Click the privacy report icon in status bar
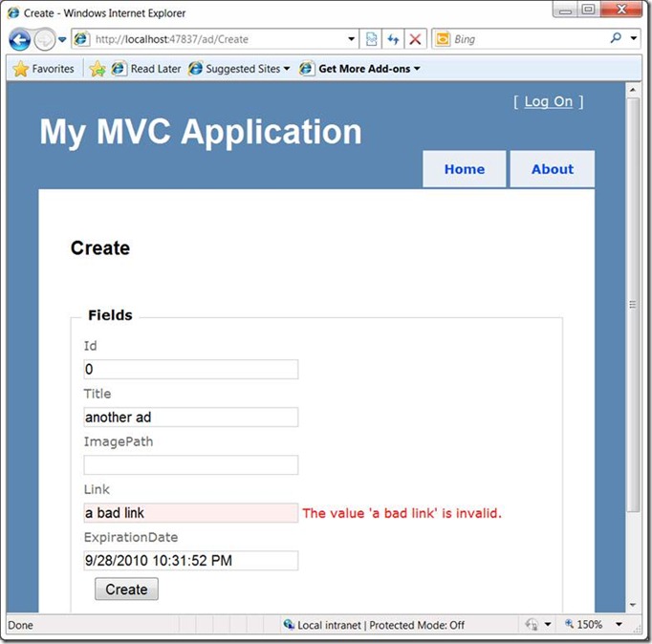 532,625
